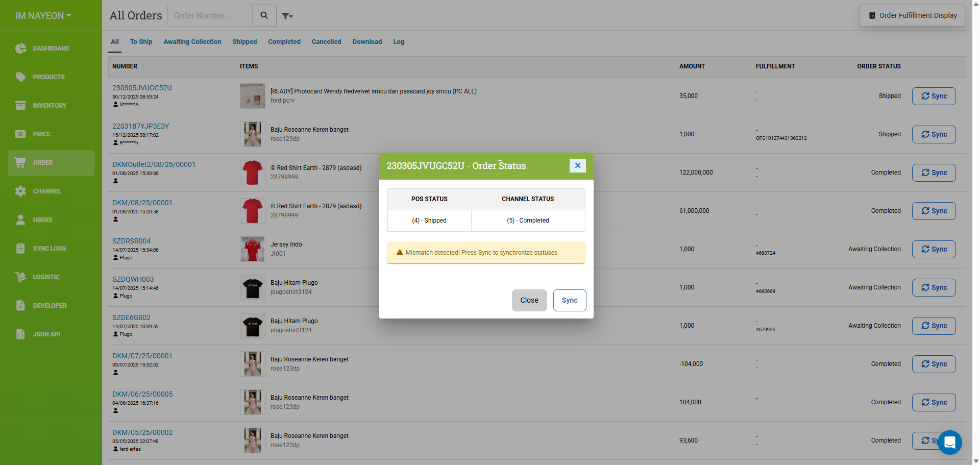Viewport: 980px width, 465px height.
Task: Open the chat support bubble icon
Action: (949, 443)
